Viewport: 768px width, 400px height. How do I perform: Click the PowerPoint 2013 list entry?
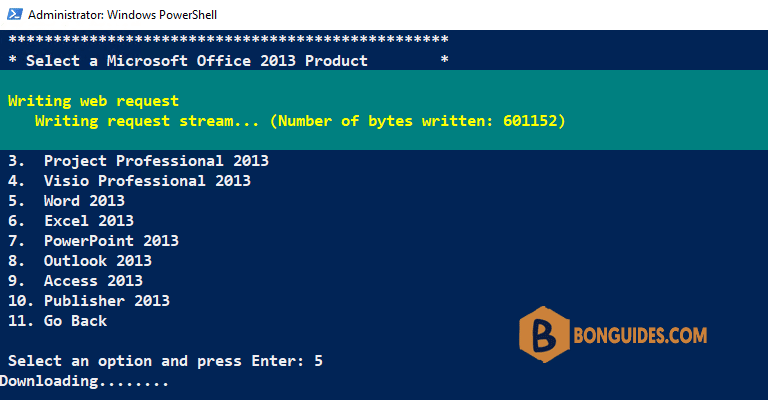coord(93,241)
